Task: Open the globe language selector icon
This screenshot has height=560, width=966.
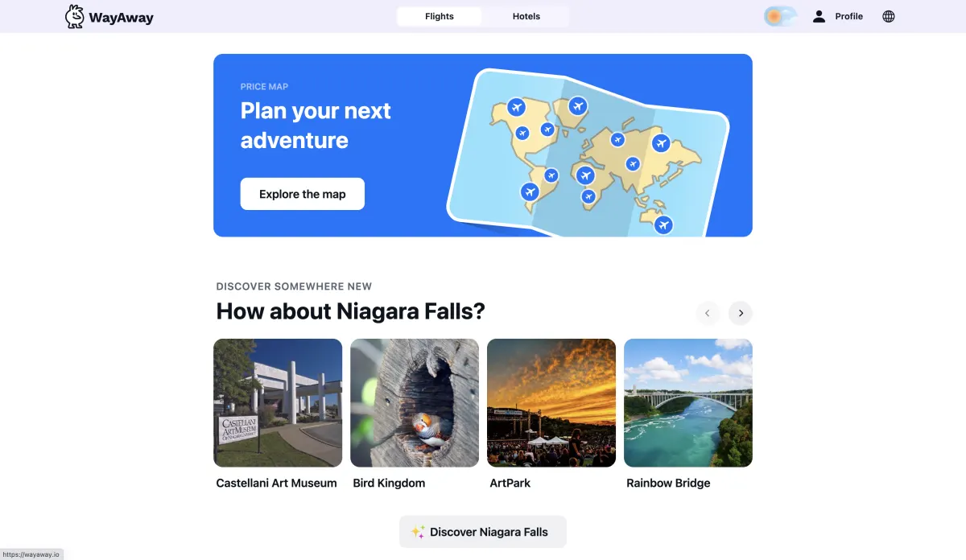Action: [x=889, y=16]
